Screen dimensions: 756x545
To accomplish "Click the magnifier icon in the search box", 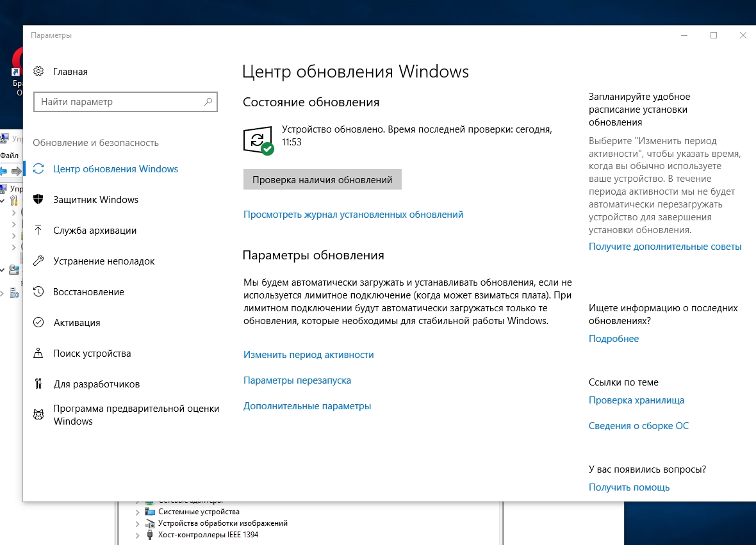I will pyautogui.click(x=208, y=102).
